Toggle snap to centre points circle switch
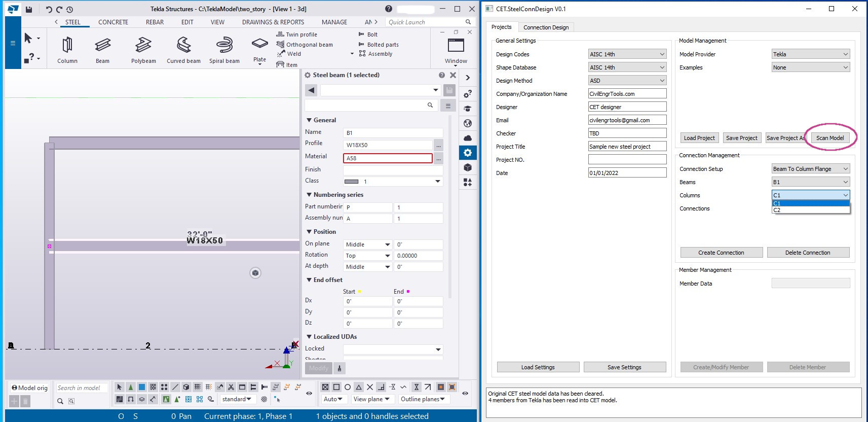The width and height of the screenshot is (868, 422). pyautogui.click(x=348, y=387)
